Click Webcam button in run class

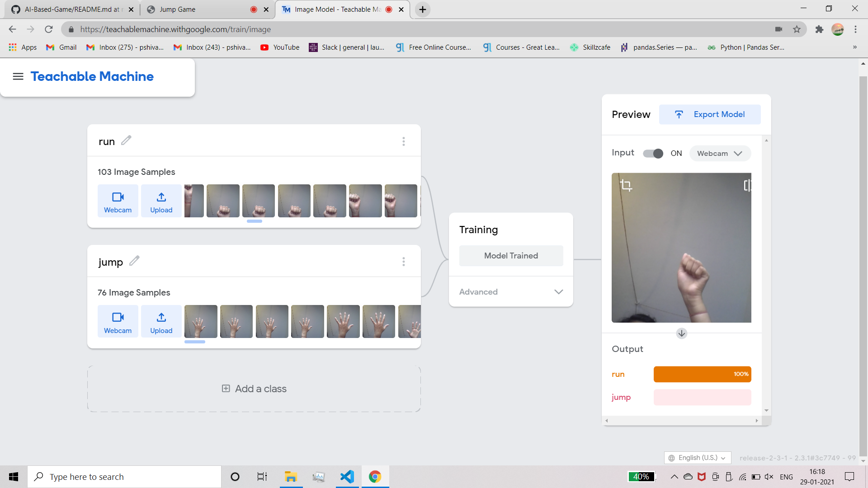tap(118, 201)
